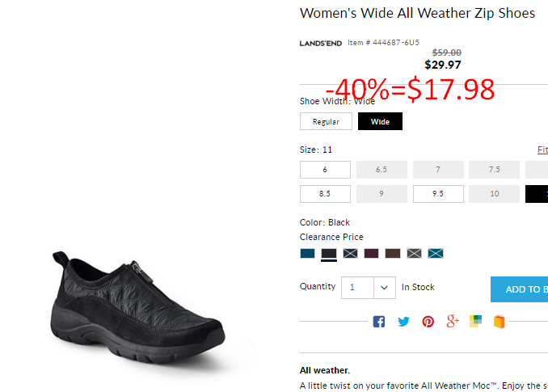Pin the shoe on Pinterest
Image resolution: width=548 pixels, height=392 pixels.
(x=428, y=322)
